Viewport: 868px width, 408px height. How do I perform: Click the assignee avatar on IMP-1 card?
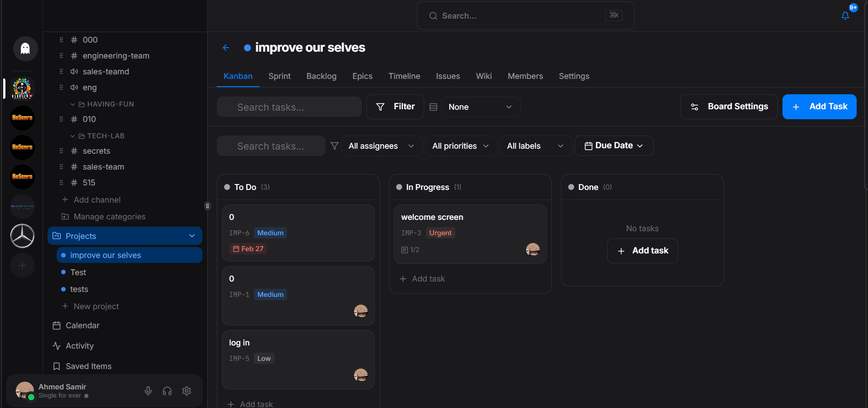361,311
